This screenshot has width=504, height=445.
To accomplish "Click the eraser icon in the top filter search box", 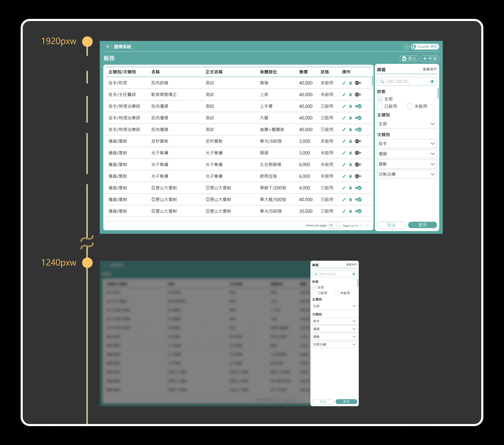I will click(x=432, y=82).
